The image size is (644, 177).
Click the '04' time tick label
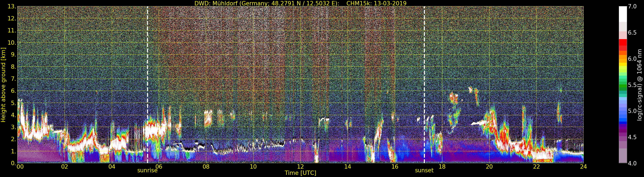pyautogui.click(x=112, y=166)
